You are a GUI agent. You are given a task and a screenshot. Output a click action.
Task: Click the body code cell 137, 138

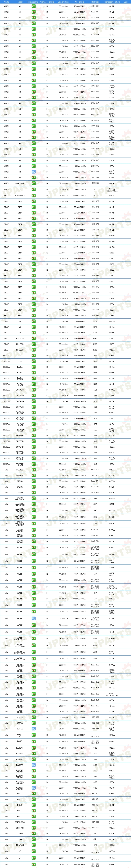pos(95,822)
